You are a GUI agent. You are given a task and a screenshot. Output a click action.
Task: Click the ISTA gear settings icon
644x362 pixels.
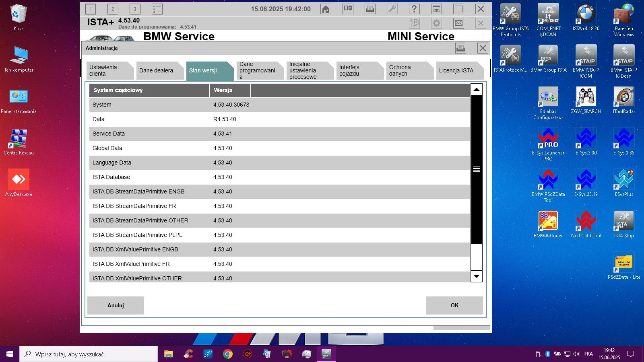tap(436, 23)
